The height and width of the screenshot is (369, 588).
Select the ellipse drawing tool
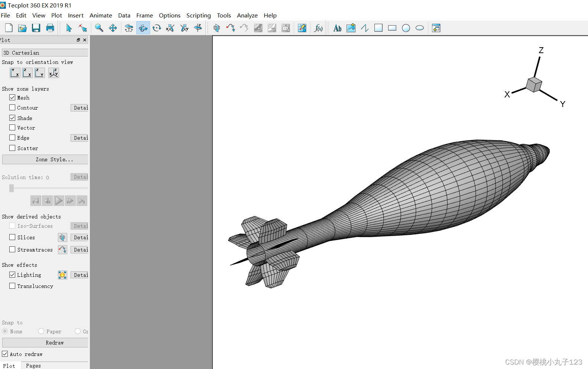(420, 28)
